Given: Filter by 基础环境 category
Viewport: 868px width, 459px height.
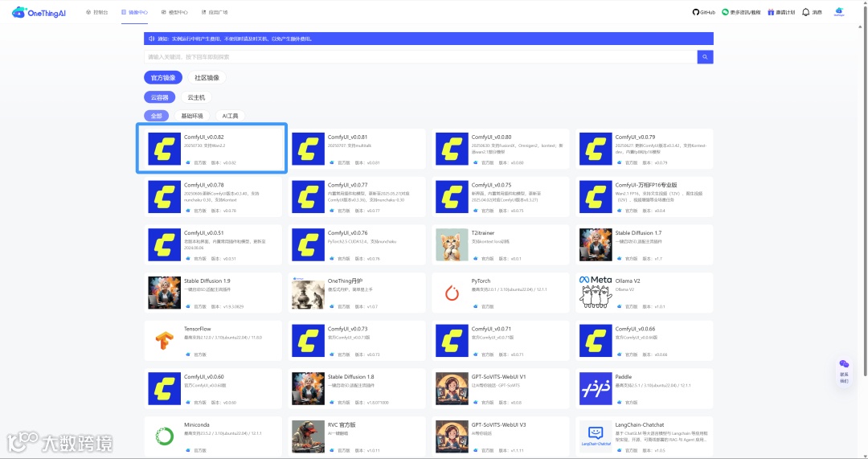Looking at the screenshot, I should (192, 116).
